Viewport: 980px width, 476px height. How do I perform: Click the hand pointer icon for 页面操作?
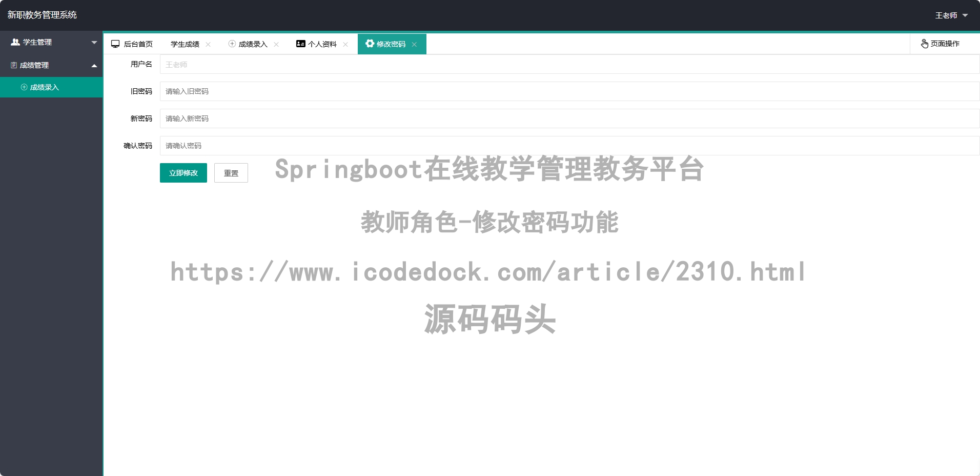click(925, 44)
